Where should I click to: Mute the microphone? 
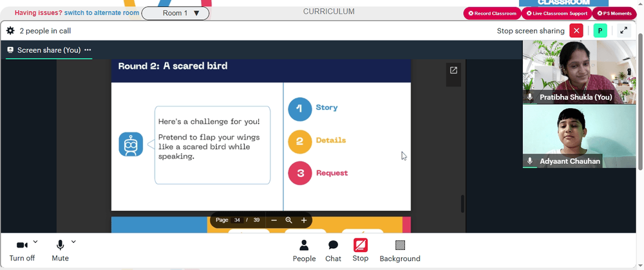(x=60, y=250)
